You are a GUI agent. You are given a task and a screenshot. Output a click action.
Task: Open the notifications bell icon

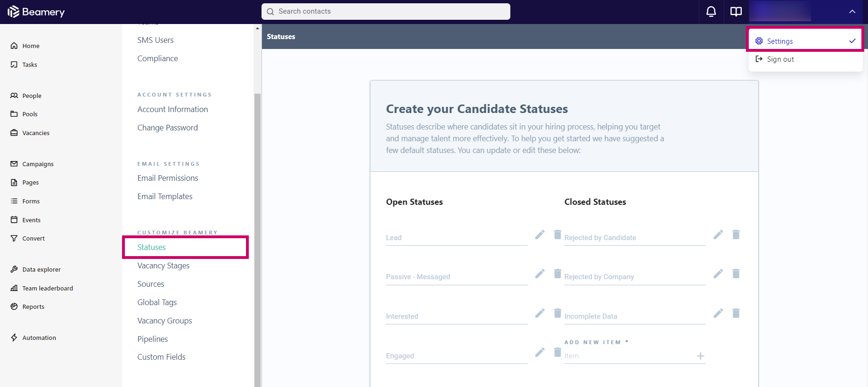[x=711, y=12]
